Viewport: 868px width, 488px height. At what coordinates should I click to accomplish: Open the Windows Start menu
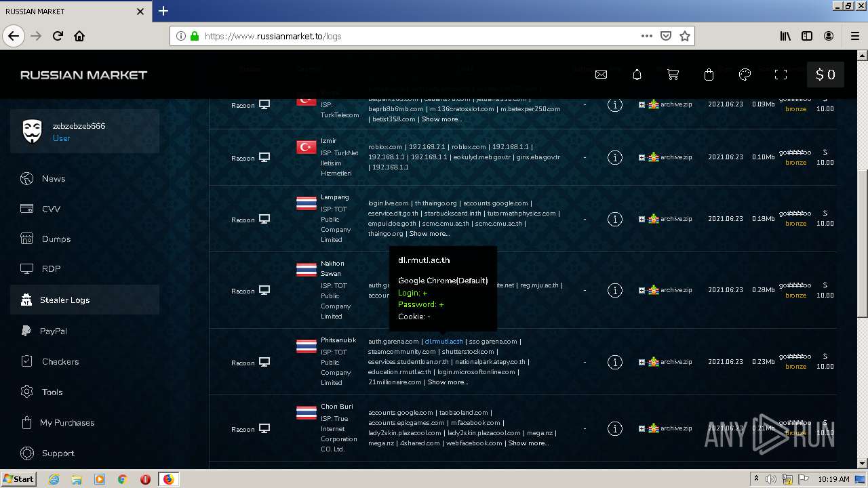tap(19, 479)
